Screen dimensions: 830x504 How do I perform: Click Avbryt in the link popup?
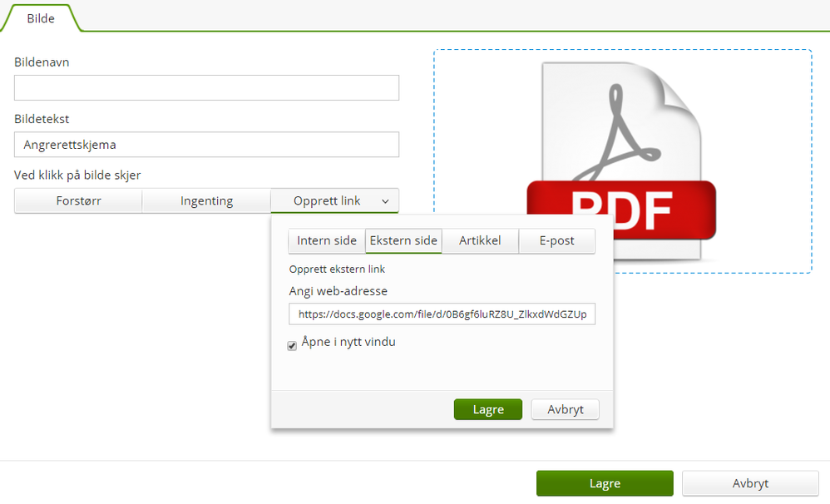click(x=566, y=409)
